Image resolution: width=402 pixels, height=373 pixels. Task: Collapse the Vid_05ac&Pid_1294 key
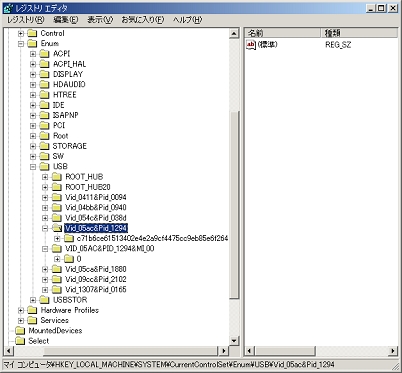tap(45, 228)
